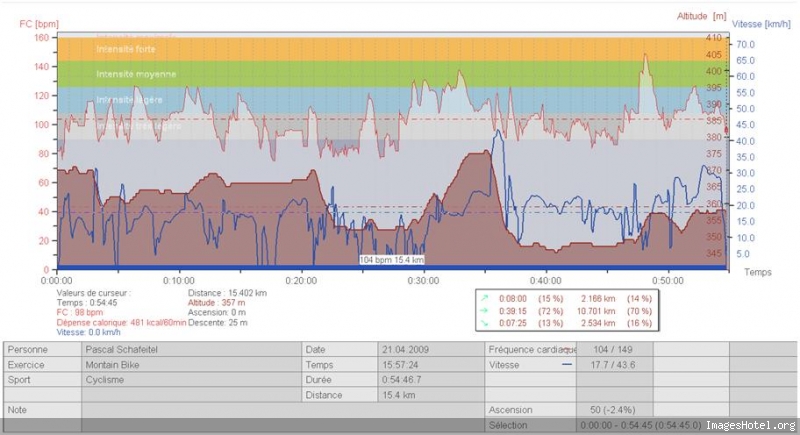Click the 0:10:00 mark on time axis
This screenshot has width=800, height=435.
(179, 280)
